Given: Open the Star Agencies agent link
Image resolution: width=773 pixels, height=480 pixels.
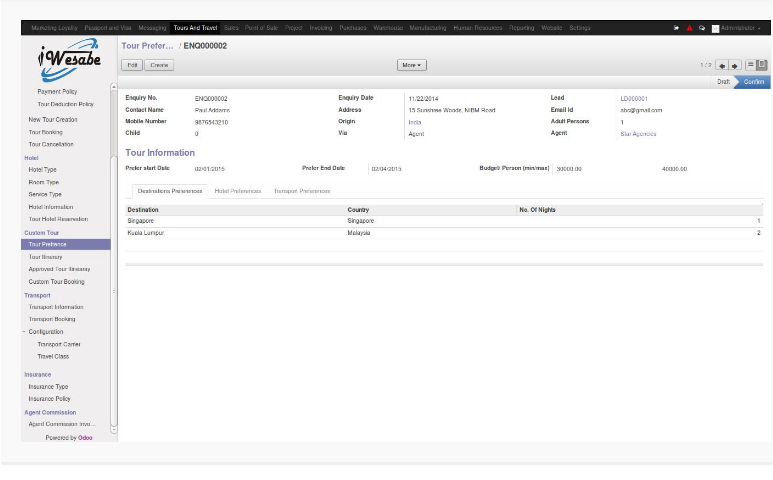Looking at the screenshot, I should point(638,133).
